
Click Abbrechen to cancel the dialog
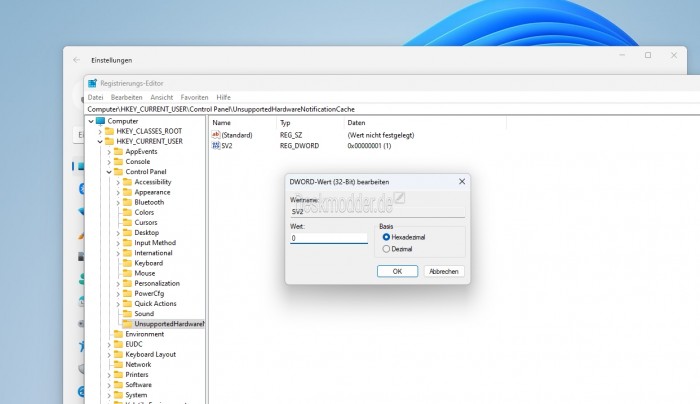click(x=444, y=271)
